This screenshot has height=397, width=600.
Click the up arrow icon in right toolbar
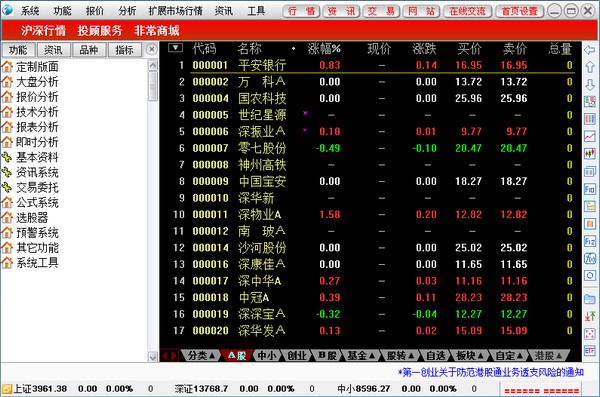click(590, 67)
